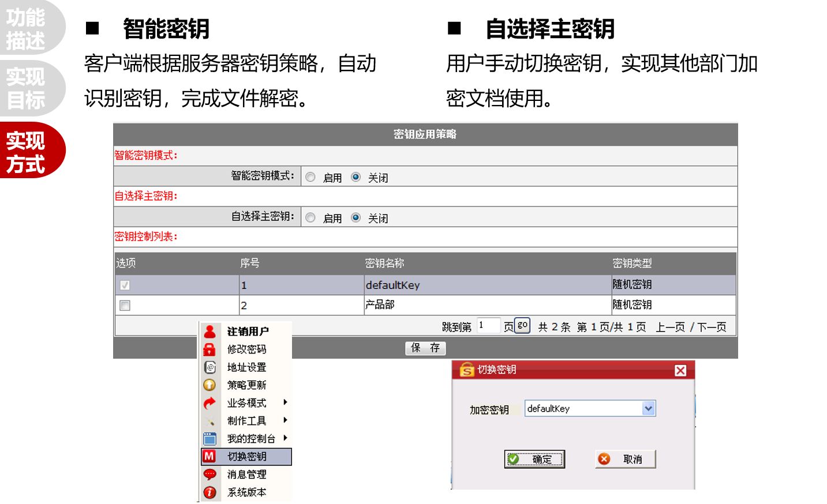Image resolution: width=827 pixels, height=504 pixels.
Task: Click the lock icon for 修改密码
Action: coord(209,349)
